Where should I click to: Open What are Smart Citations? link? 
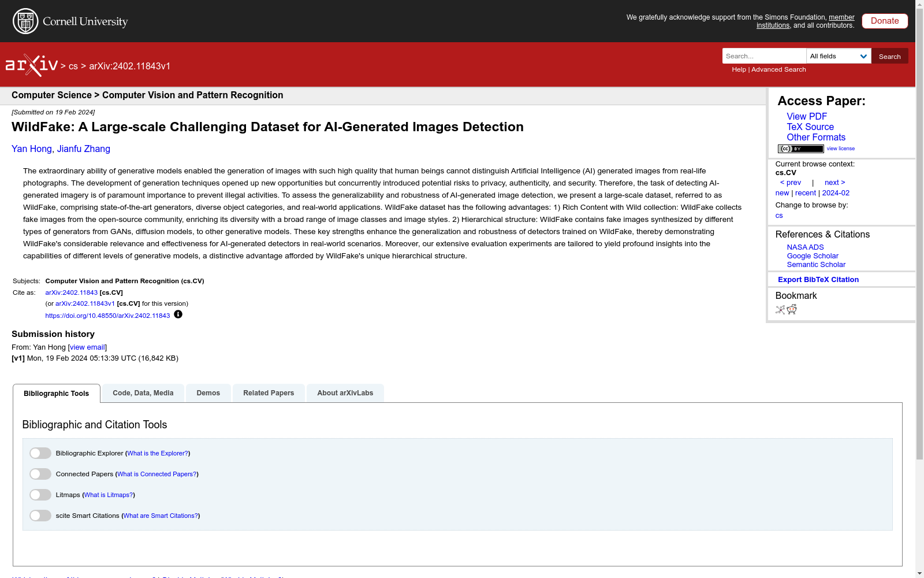(161, 516)
